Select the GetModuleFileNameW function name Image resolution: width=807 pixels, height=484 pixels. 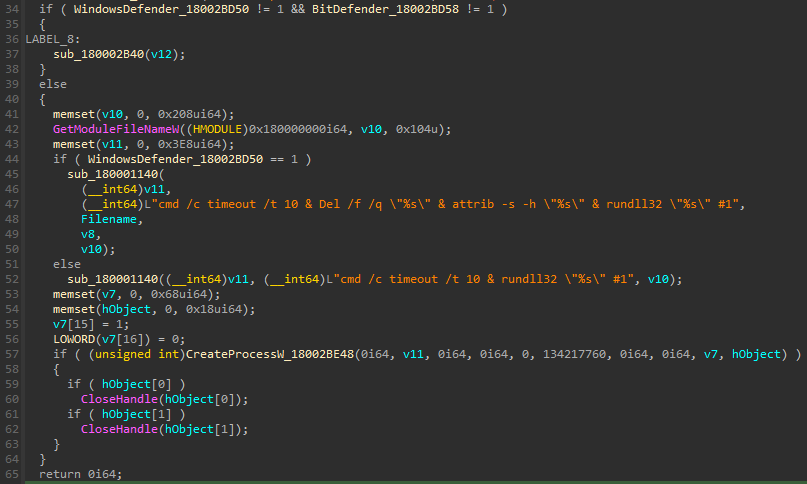coord(116,129)
